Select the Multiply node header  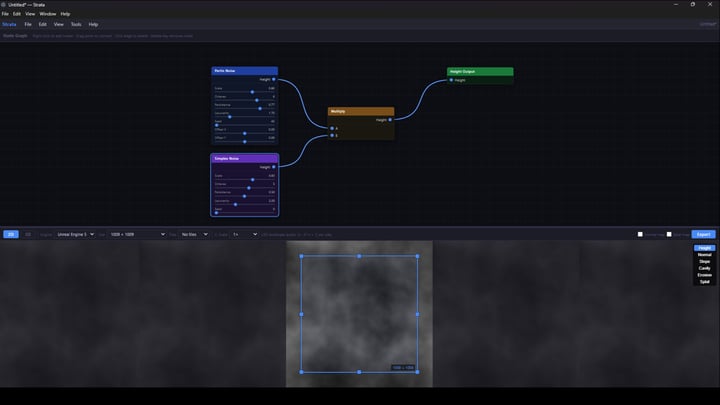tap(361, 111)
